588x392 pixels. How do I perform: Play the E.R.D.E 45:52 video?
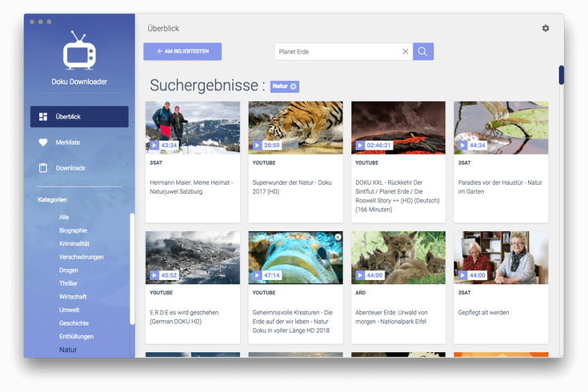[154, 275]
